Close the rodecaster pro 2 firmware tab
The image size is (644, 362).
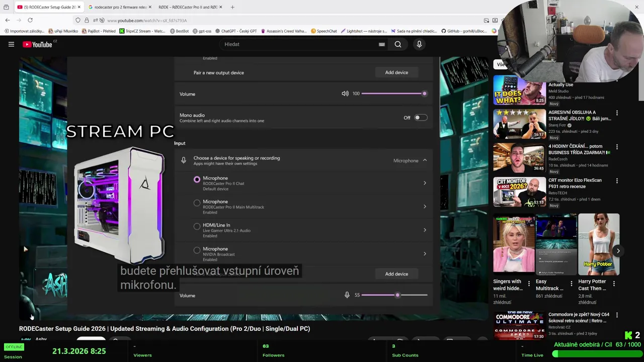pyautogui.click(x=150, y=7)
